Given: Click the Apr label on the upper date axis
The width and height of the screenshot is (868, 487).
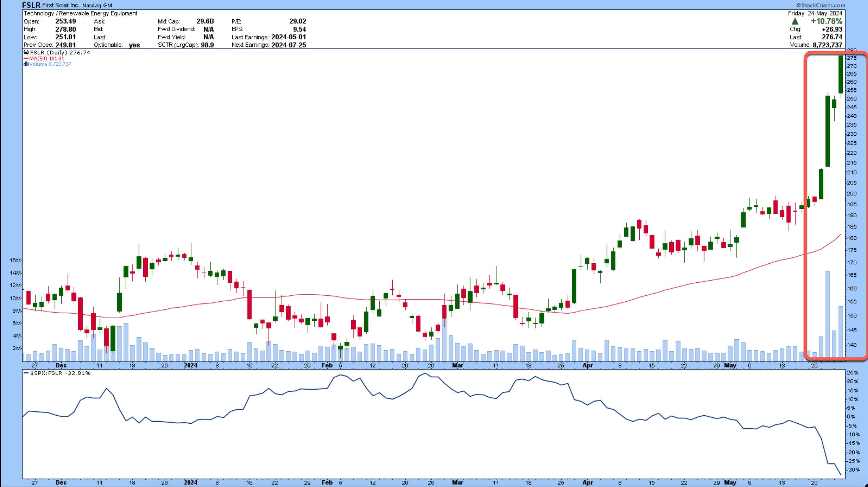Looking at the screenshot, I should point(587,366).
